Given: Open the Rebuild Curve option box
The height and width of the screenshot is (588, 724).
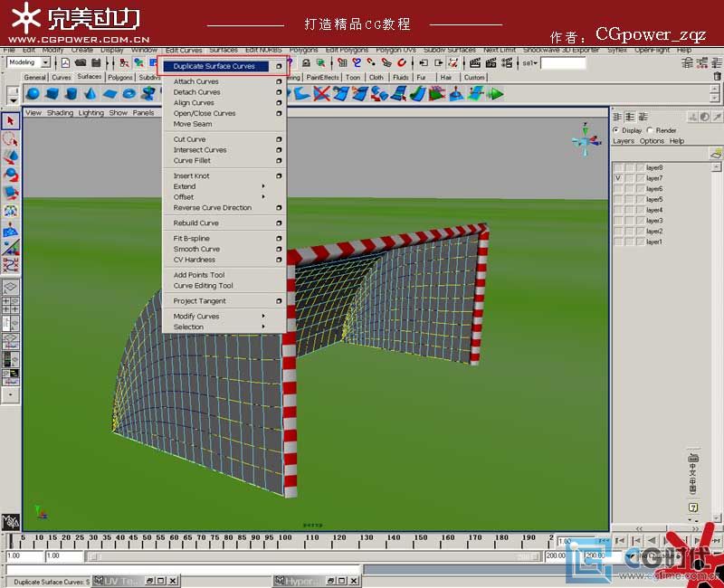Looking at the screenshot, I should 279,223.
